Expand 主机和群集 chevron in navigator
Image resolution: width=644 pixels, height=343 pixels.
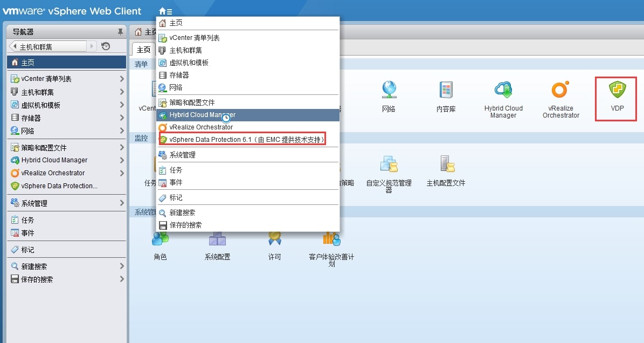click(122, 92)
